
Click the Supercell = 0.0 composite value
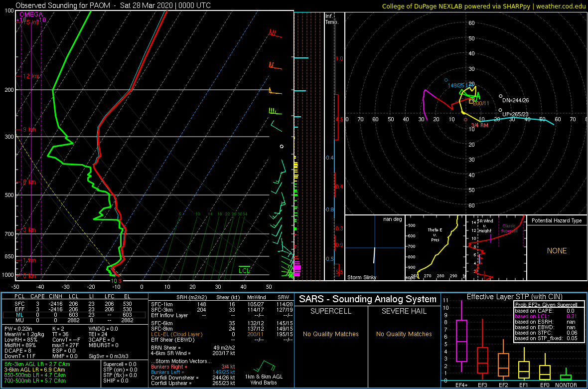[x=120, y=365]
